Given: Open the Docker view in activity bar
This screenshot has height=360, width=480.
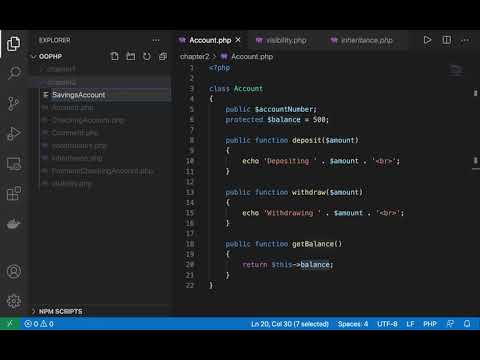Looking at the screenshot, I should click(14, 224).
